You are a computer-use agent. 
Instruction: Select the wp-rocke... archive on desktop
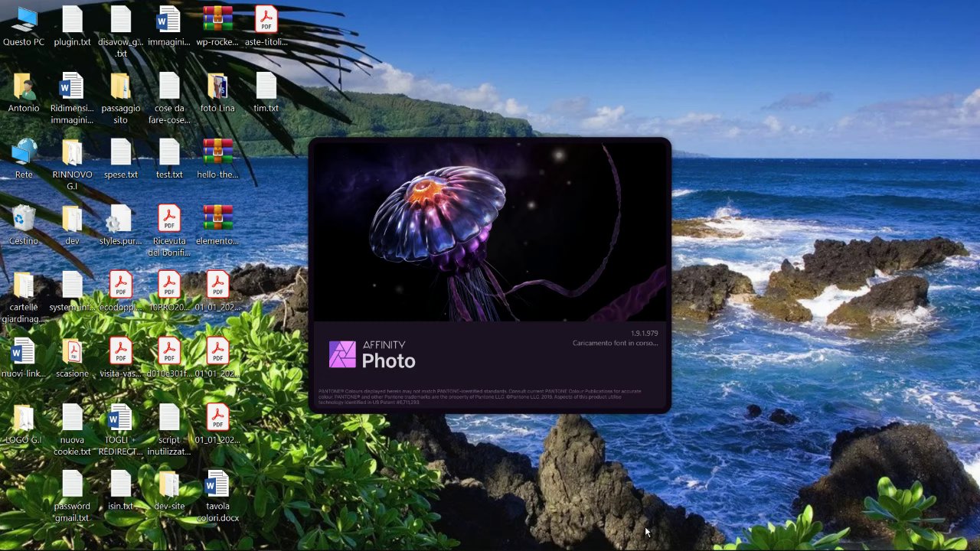point(217,27)
